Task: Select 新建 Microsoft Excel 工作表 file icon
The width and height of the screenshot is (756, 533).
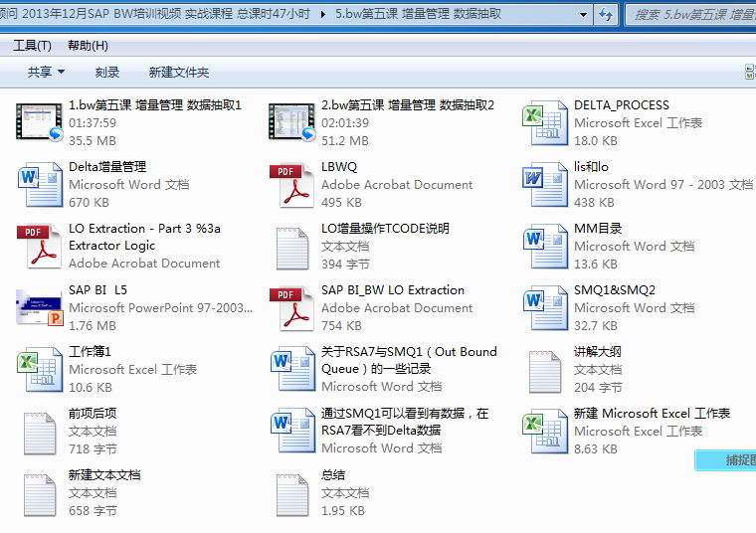Action: 545,431
